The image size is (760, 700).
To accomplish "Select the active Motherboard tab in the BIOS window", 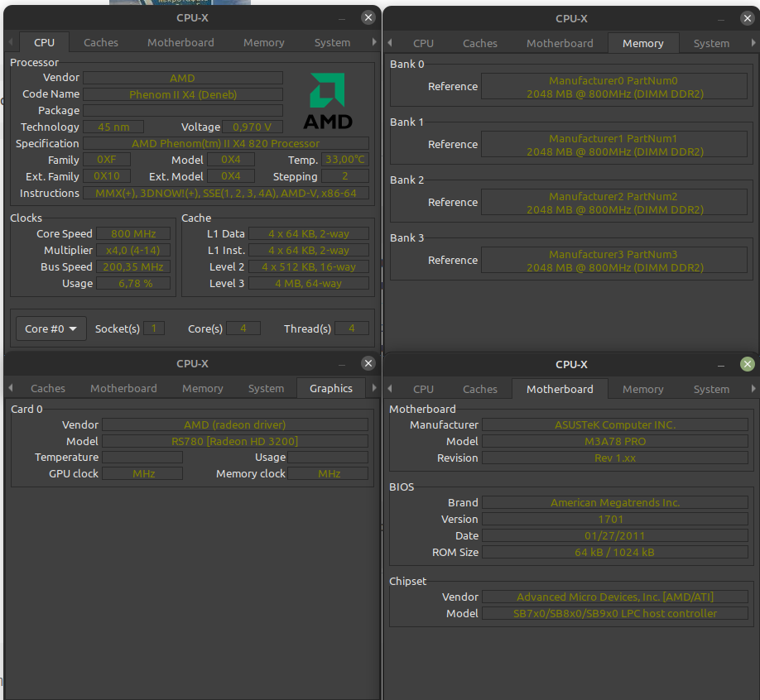I will pos(560,390).
